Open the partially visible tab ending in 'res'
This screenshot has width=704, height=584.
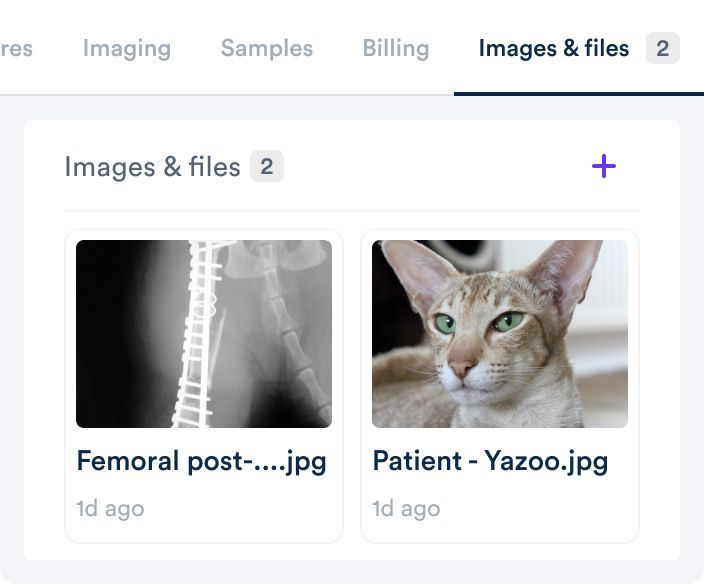click(16, 48)
